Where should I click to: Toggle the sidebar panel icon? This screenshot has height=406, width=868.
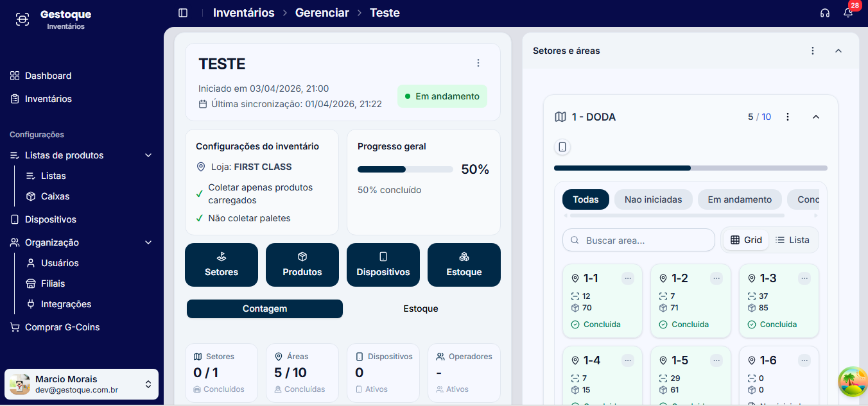click(x=183, y=13)
